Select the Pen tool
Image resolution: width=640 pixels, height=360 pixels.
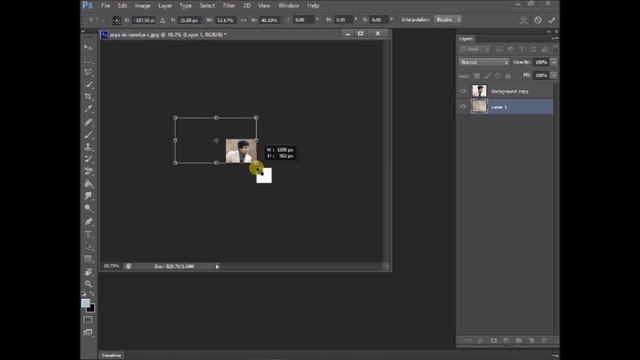pyautogui.click(x=88, y=222)
